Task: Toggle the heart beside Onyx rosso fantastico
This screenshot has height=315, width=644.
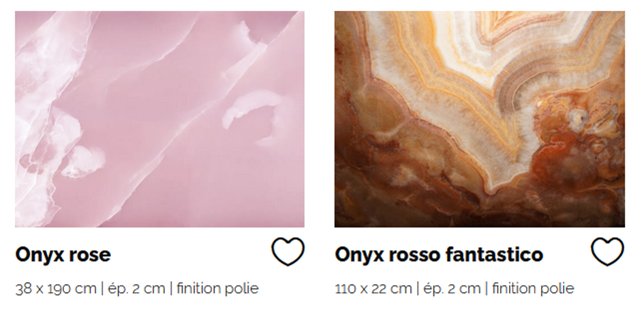Action: (x=607, y=252)
